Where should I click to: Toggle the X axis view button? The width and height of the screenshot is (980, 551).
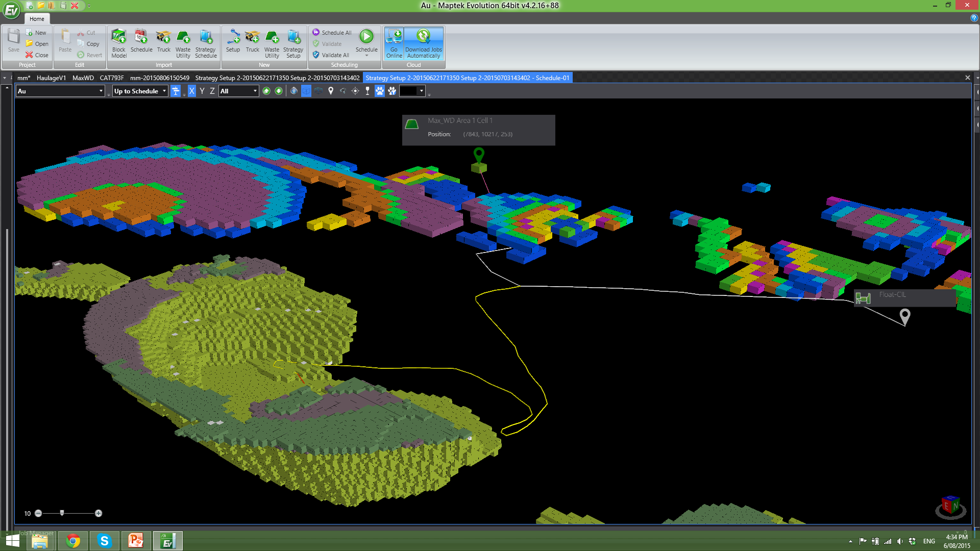[x=191, y=91]
